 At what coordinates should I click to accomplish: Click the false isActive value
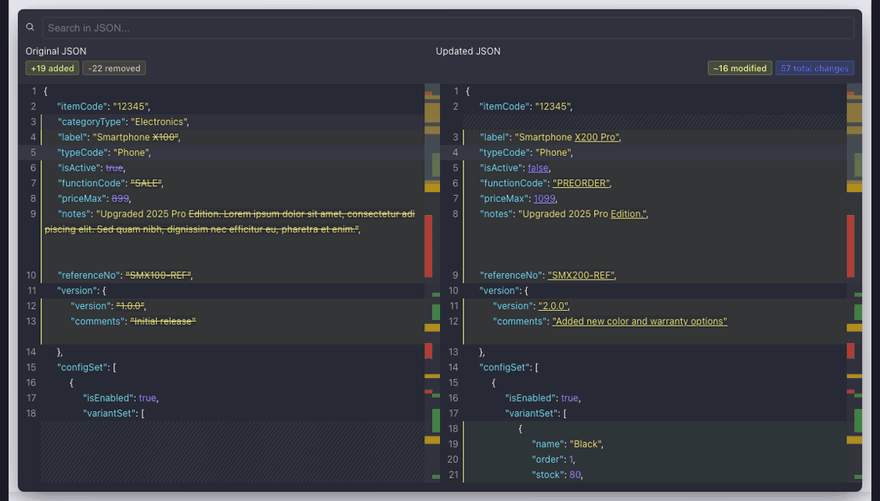pos(538,168)
